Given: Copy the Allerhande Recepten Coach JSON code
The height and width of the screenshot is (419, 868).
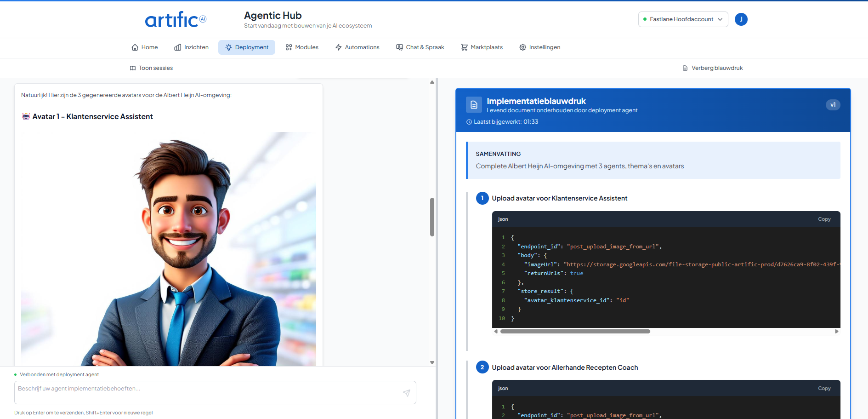Looking at the screenshot, I should pos(824,389).
